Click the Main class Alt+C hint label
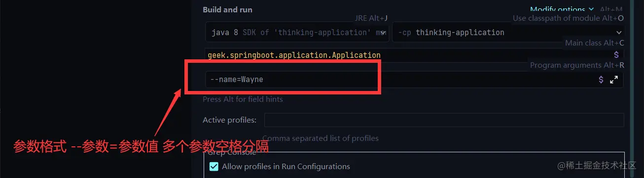644x178 pixels. coord(594,43)
